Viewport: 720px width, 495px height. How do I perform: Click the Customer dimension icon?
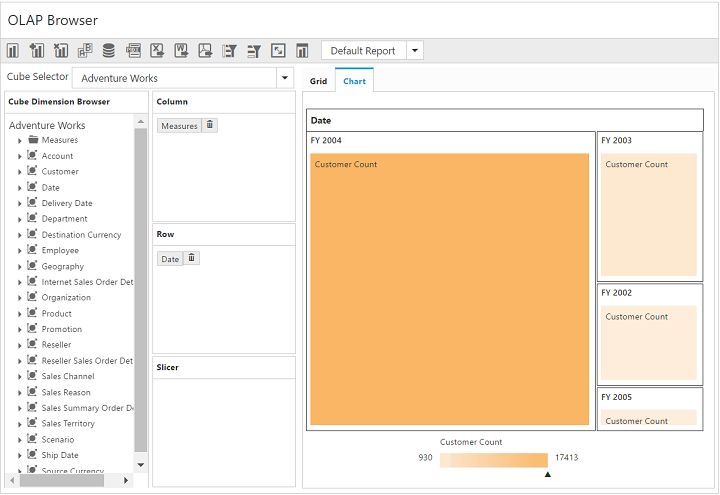coord(32,171)
